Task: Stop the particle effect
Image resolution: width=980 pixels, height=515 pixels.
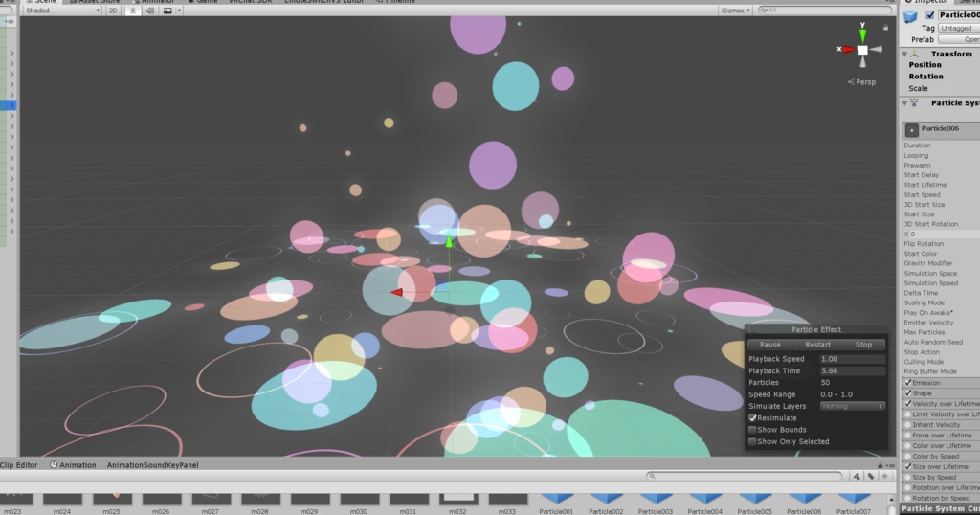Action: click(x=863, y=345)
